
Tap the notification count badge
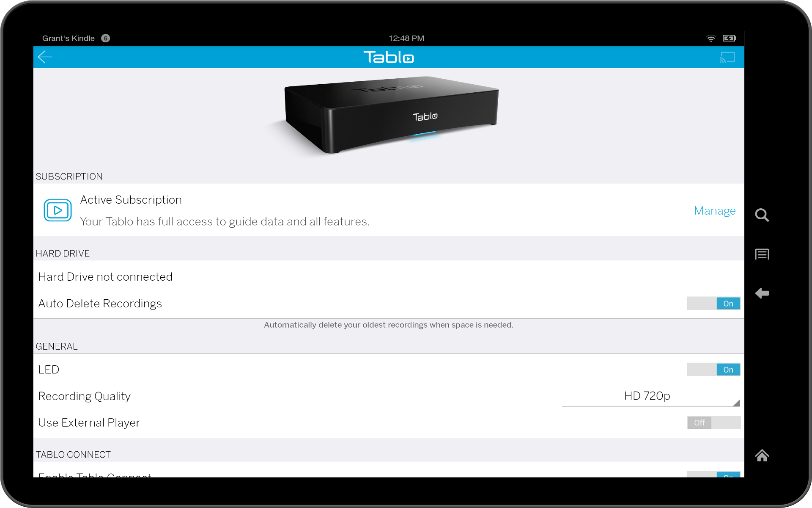click(x=106, y=38)
